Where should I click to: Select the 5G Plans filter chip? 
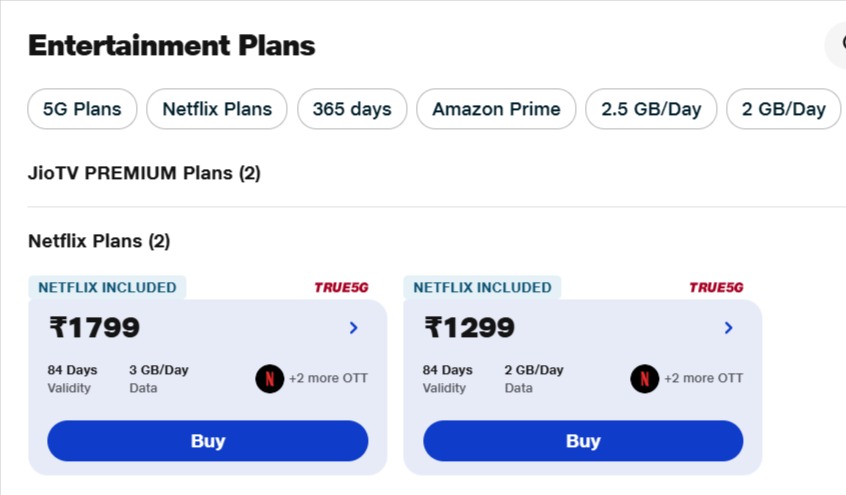(x=82, y=109)
